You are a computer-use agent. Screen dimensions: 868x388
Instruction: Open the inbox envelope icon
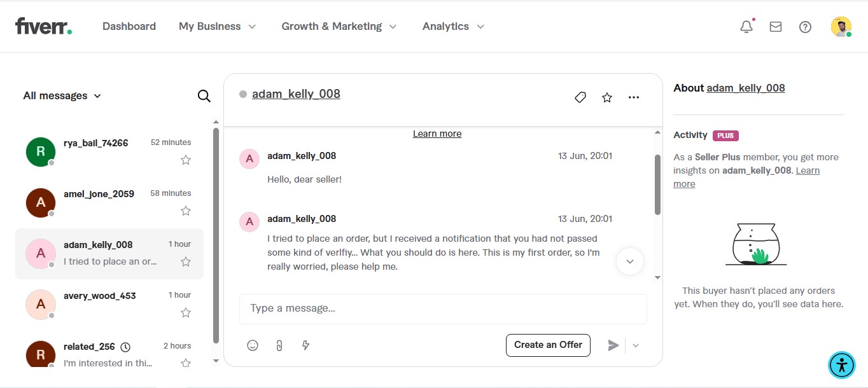tap(776, 27)
